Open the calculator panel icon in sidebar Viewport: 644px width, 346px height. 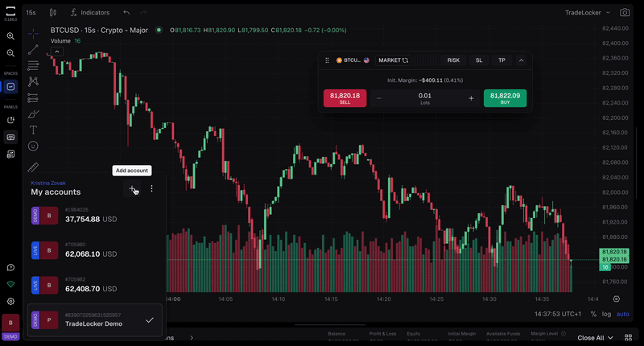(10, 154)
